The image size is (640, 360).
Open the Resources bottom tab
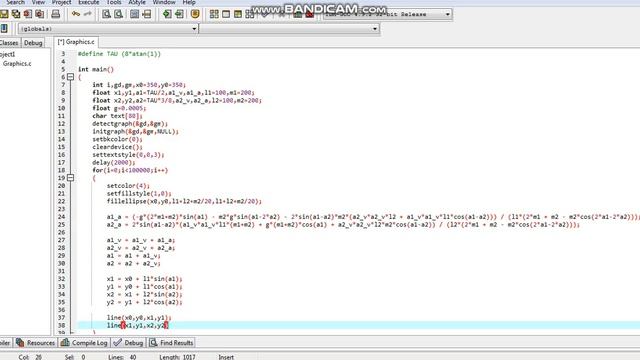36,343
